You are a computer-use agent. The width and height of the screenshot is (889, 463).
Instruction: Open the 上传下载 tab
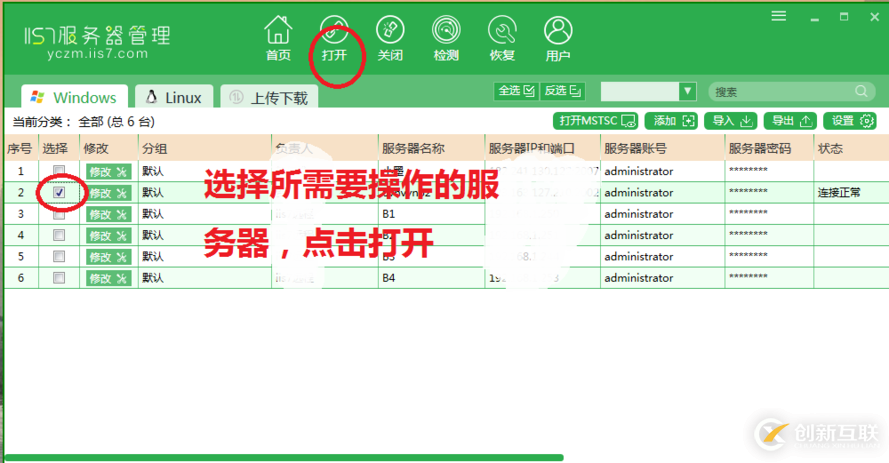click(269, 97)
